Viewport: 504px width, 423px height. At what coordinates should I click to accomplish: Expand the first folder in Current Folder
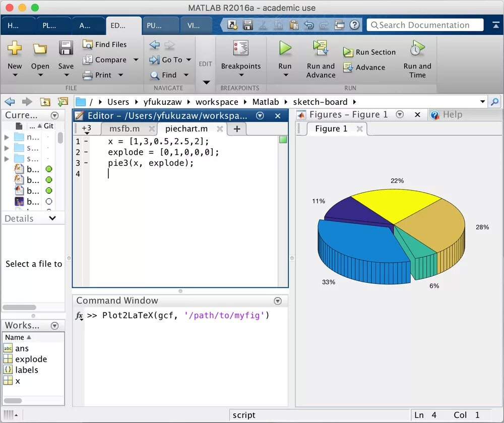pyautogui.click(x=7, y=137)
